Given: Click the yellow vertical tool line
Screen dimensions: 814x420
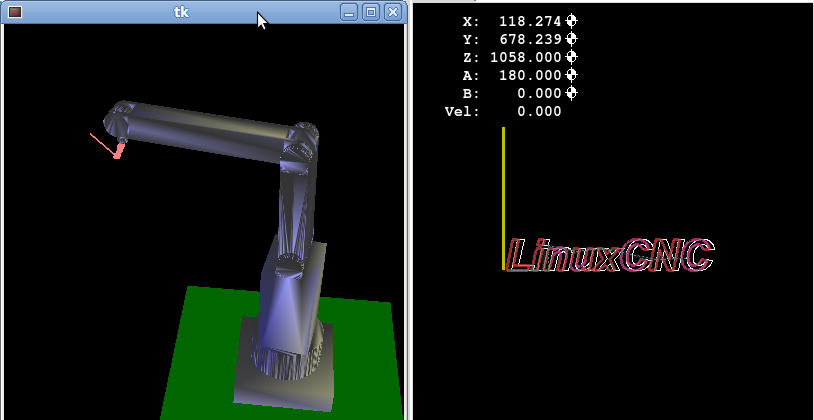Looking at the screenshot, I should click(503, 198).
